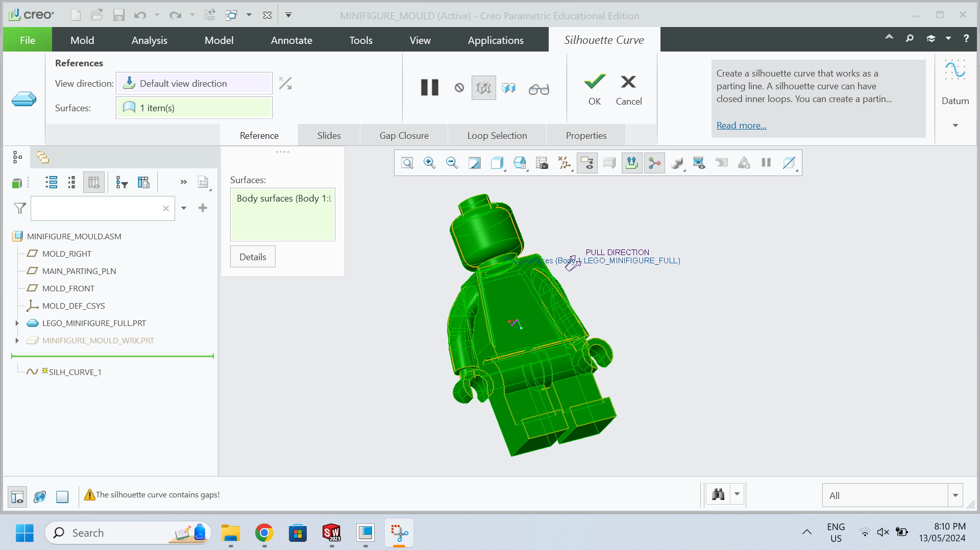
Task: Open the Named Views image capture icon
Action: (542, 163)
